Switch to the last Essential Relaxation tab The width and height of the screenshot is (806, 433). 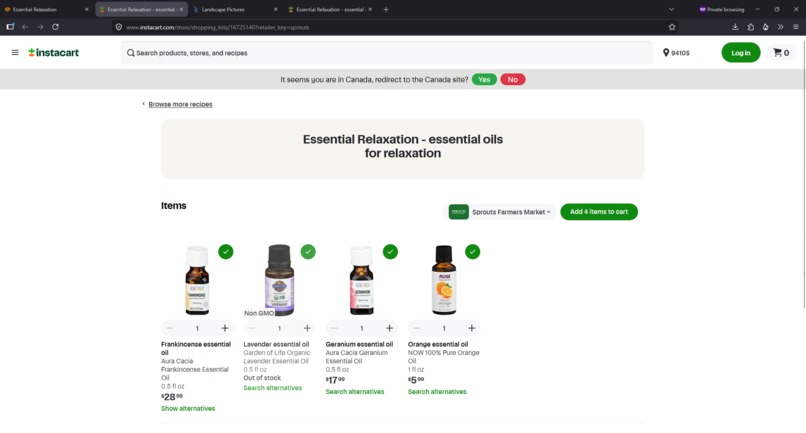click(x=330, y=9)
